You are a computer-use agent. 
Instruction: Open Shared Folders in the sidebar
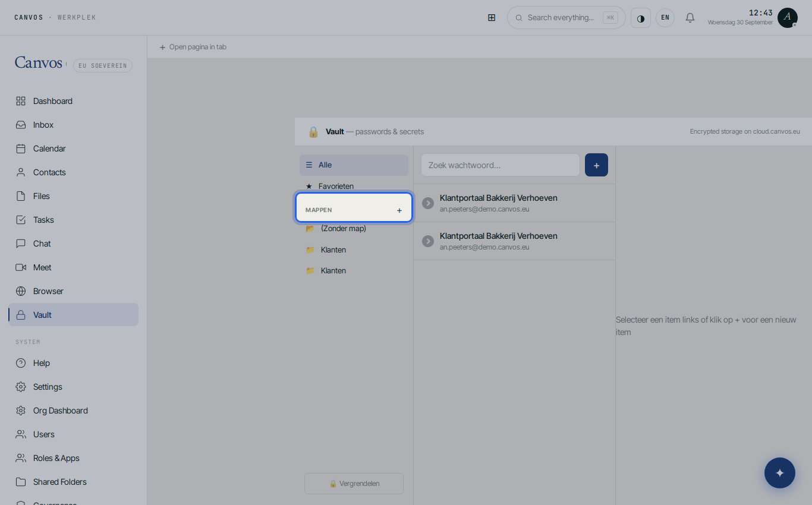click(73, 482)
